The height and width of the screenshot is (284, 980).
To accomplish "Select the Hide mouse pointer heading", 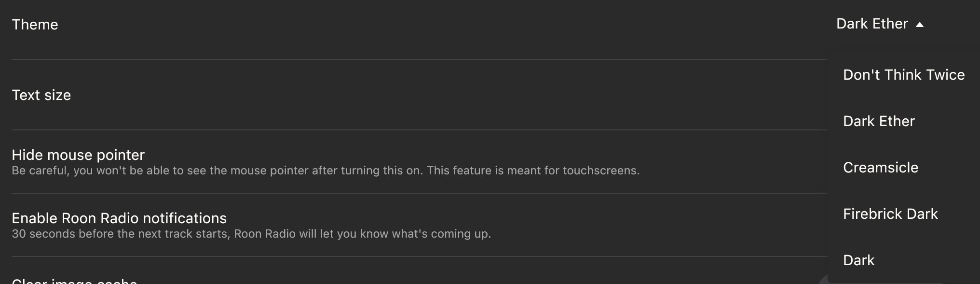I will tap(78, 155).
